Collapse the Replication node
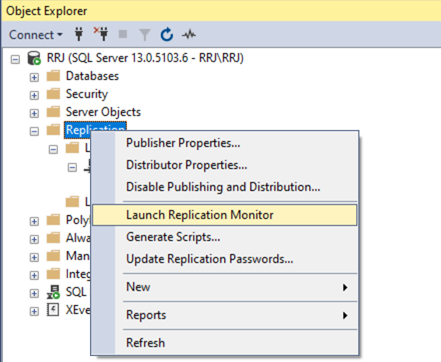The height and width of the screenshot is (362, 441). tap(34, 131)
